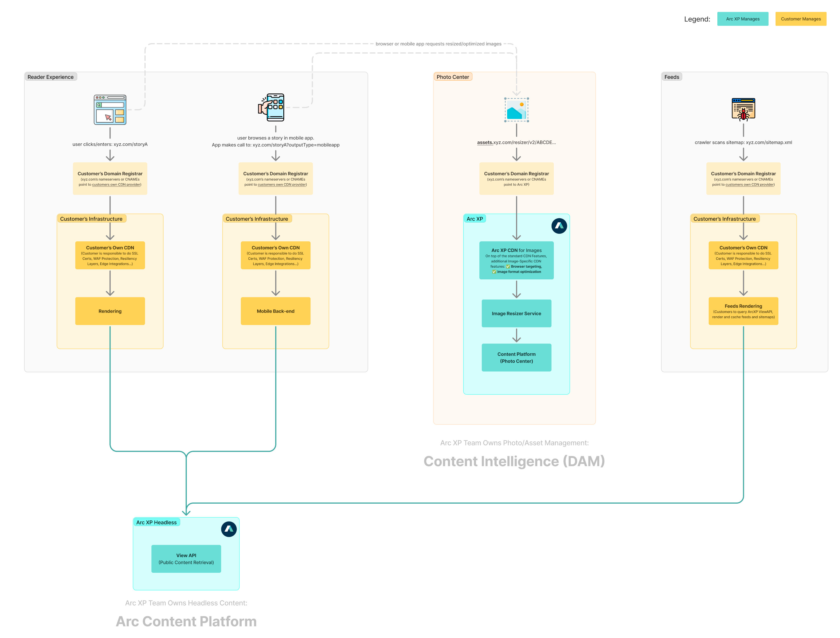Image resolution: width=840 pixels, height=638 pixels.
Task: Click the Arc XP logo in Arc XP Headless
Action: coord(229,529)
